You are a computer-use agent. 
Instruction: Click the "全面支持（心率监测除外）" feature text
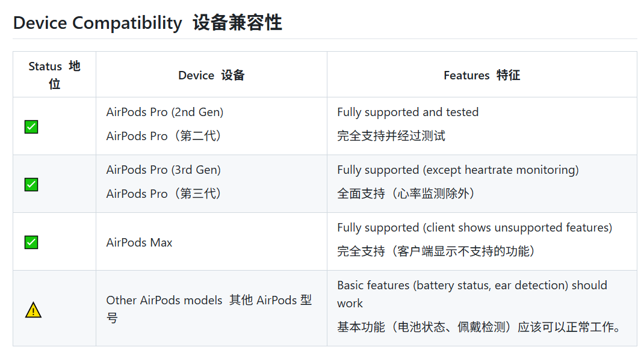coord(406,194)
